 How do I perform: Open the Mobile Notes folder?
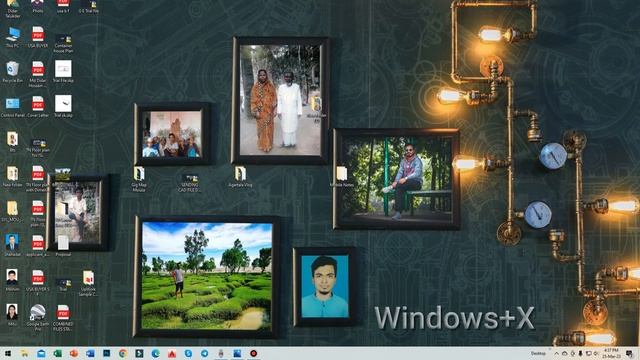pos(342,177)
